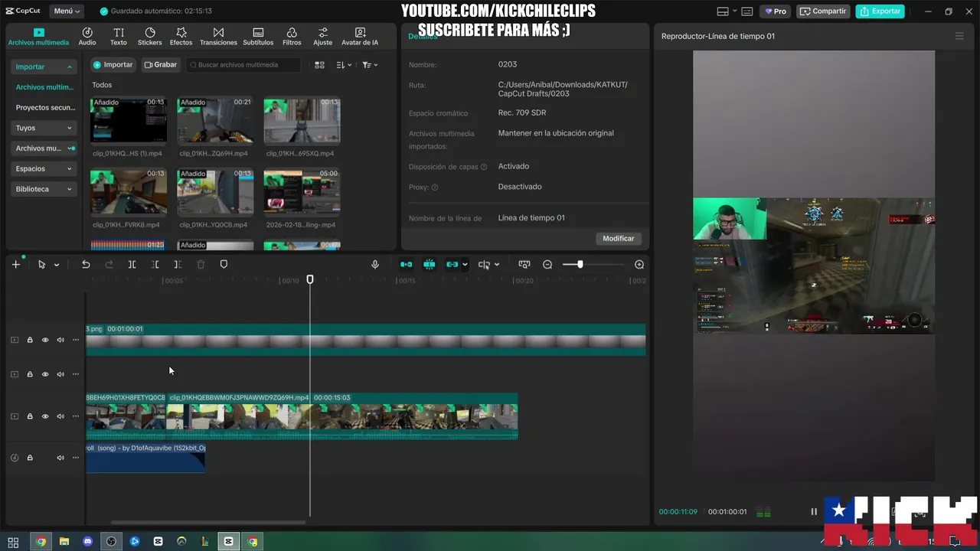The width and height of the screenshot is (980, 551).
Task: Record a voiceover with the microphone icon
Action: tap(375, 265)
